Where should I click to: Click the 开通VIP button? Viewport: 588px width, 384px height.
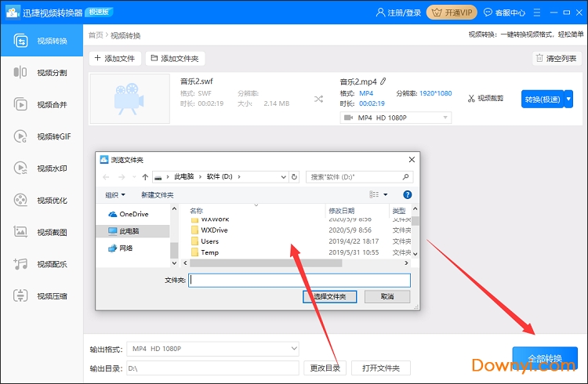click(452, 13)
